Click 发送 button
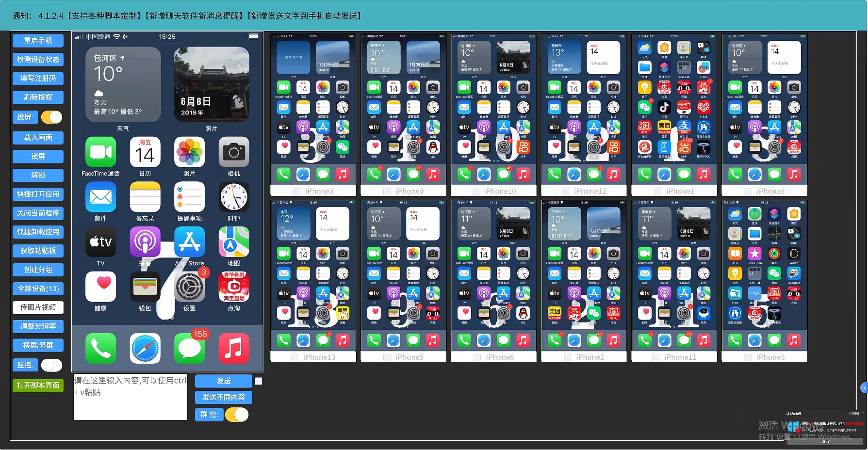The height and width of the screenshot is (450, 868). (x=223, y=381)
